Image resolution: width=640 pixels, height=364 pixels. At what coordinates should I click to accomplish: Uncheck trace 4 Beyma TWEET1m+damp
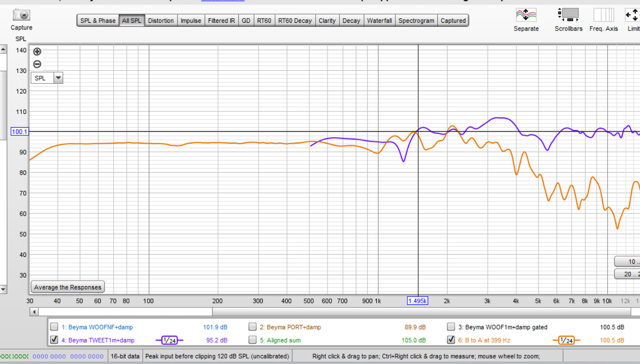point(54,339)
